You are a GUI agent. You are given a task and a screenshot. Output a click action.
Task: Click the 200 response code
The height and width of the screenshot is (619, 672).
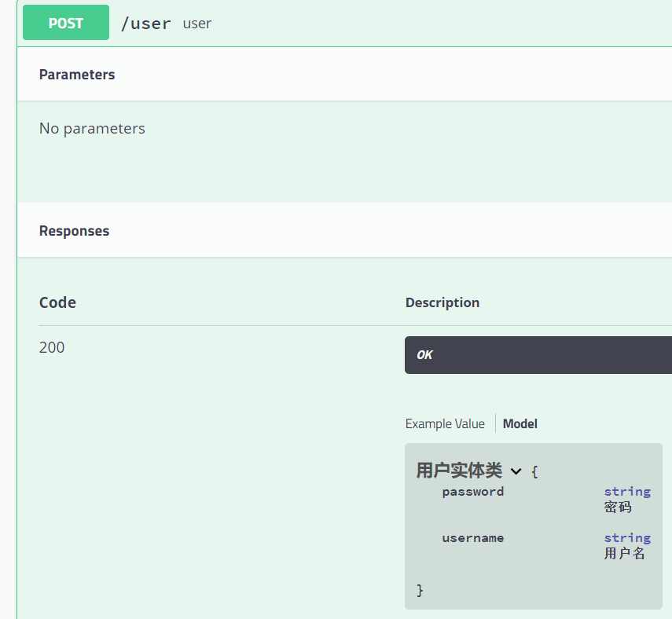pos(52,347)
